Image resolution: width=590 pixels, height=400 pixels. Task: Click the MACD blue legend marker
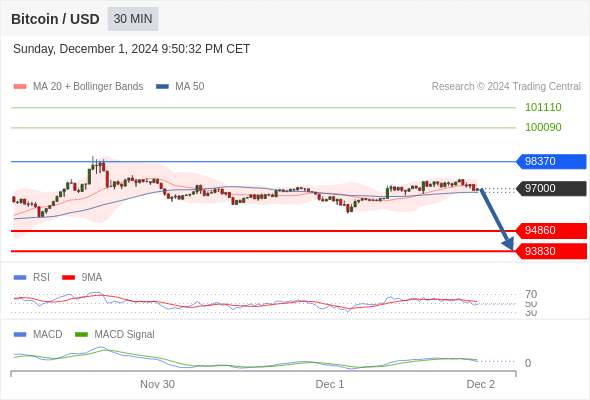pos(20,335)
